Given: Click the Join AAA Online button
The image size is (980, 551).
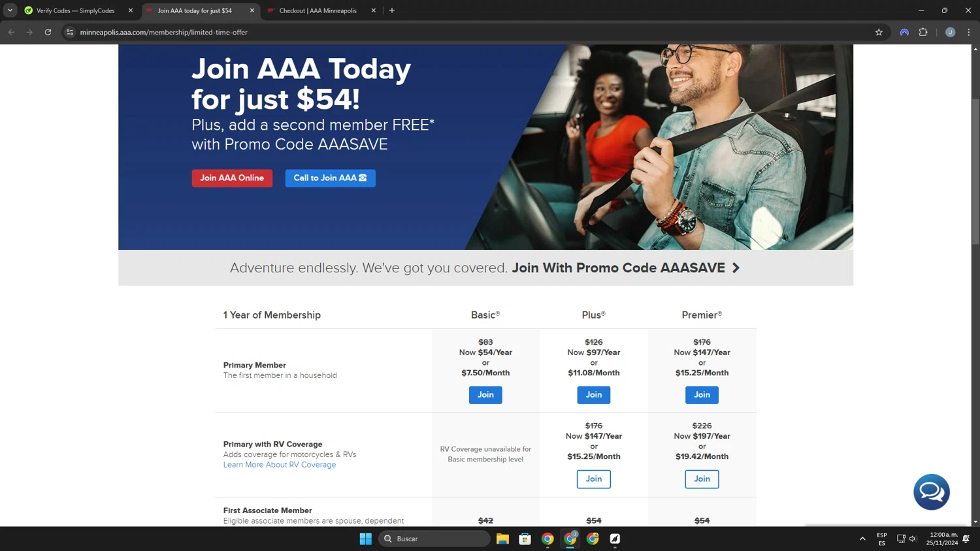Looking at the screenshot, I should click(x=232, y=178).
